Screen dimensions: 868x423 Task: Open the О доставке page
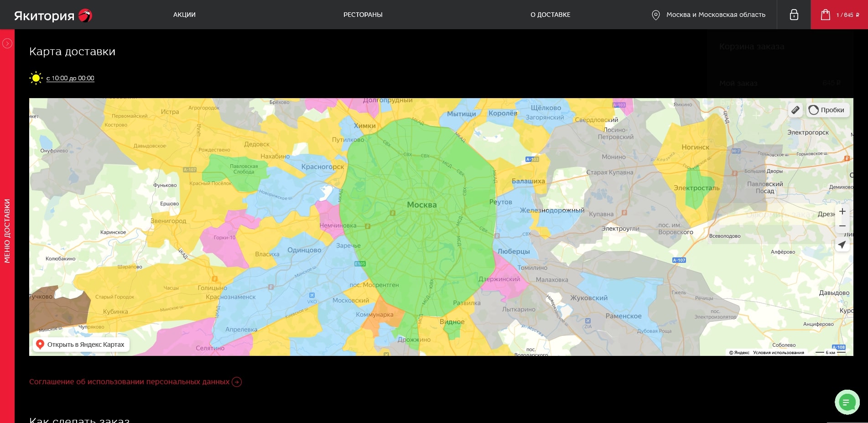pyautogui.click(x=550, y=15)
